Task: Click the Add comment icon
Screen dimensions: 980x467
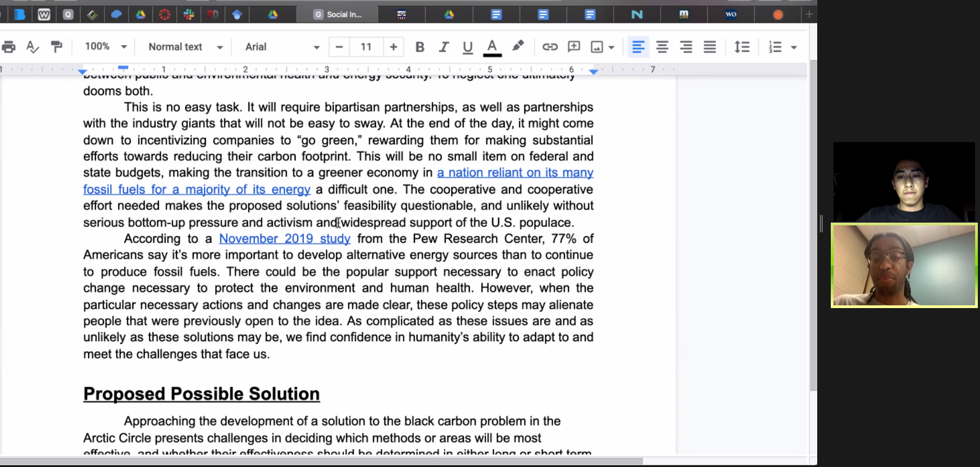Action: (x=574, y=47)
